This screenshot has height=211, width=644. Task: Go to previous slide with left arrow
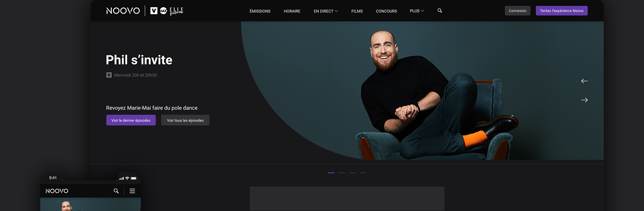point(584,81)
